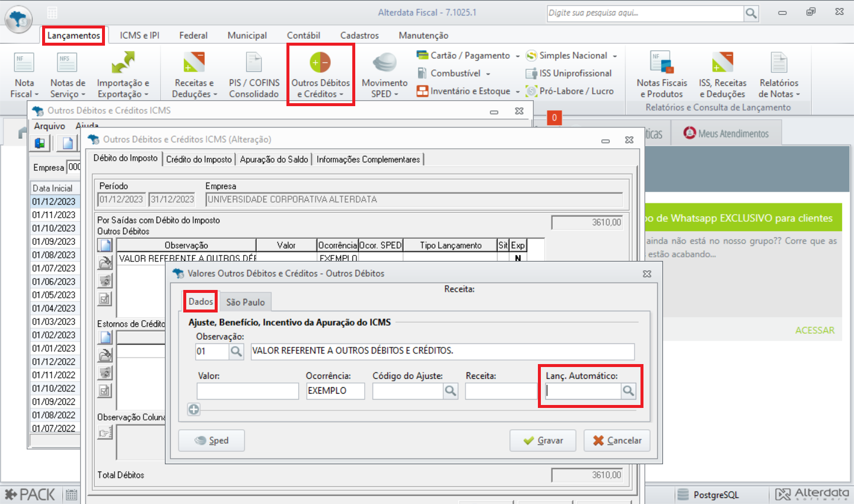
Task: Open the Arquivo menu in ICMS window
Action: point(49,126)
